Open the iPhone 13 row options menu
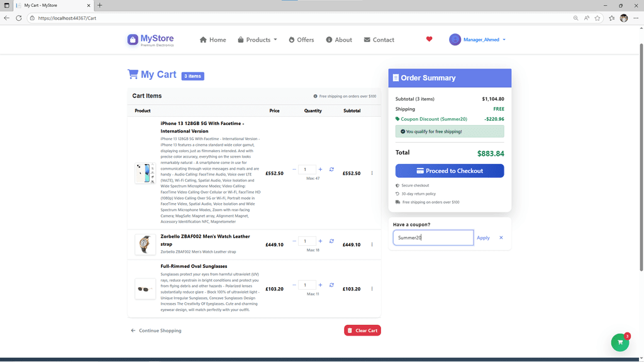The height and width of the screenshot is (362, 644). tap(372, 173)
